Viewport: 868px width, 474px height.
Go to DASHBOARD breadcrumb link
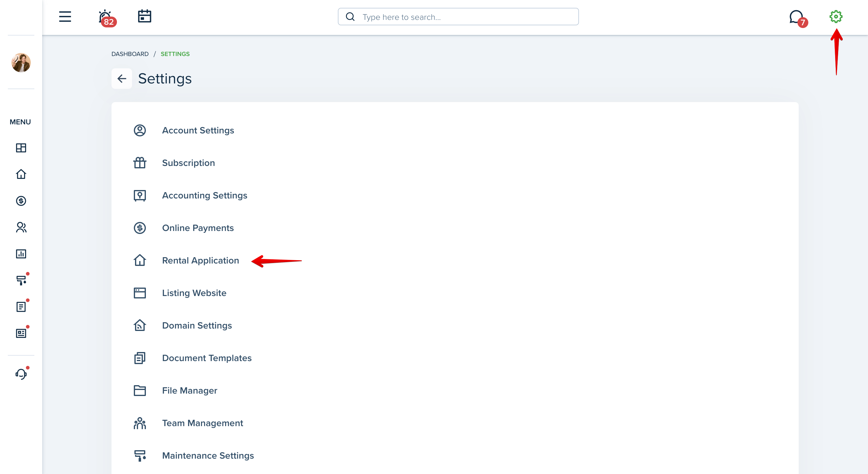click(x=130, y=54)
